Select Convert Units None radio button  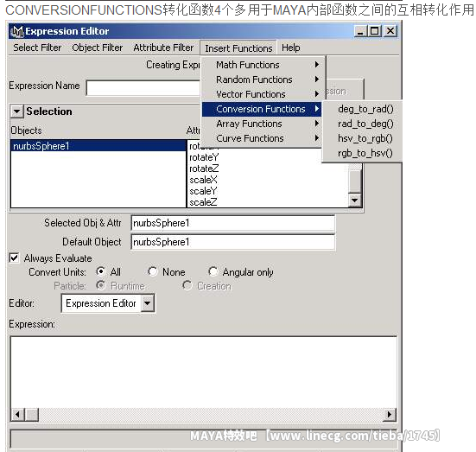tap(152, 271)
